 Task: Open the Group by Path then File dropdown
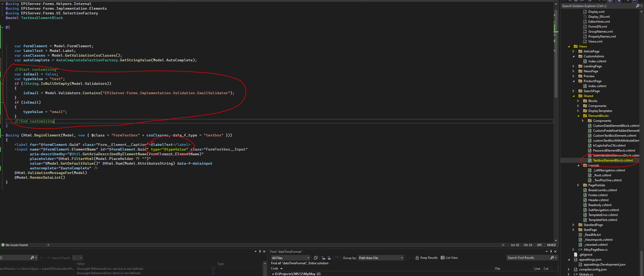381,258
